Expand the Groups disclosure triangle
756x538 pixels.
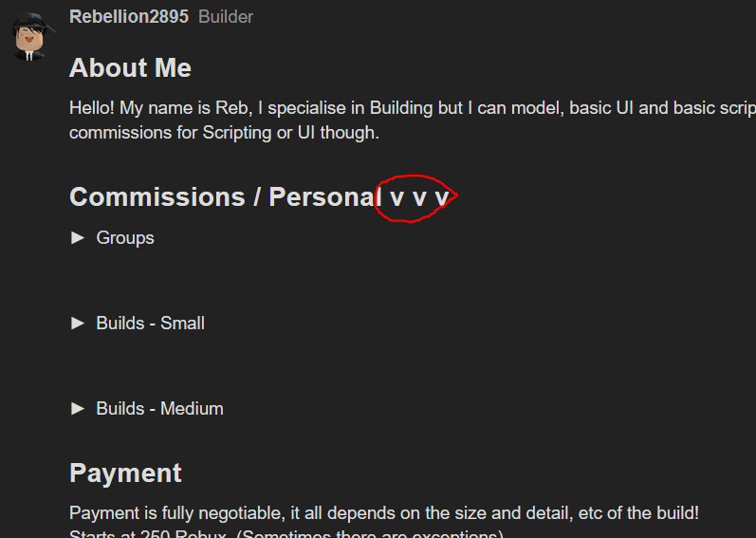[x=78, y=237]
